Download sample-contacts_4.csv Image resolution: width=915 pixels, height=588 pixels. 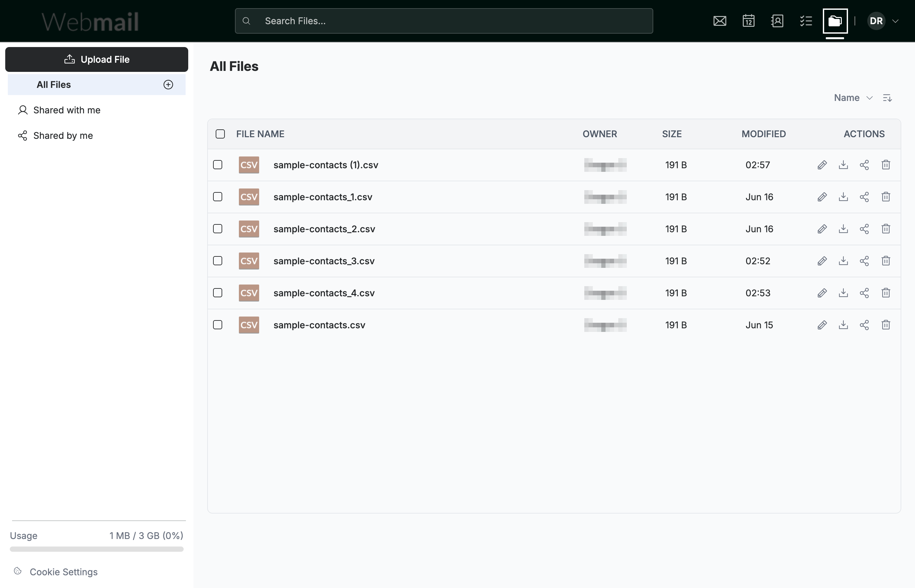(843, 293)
